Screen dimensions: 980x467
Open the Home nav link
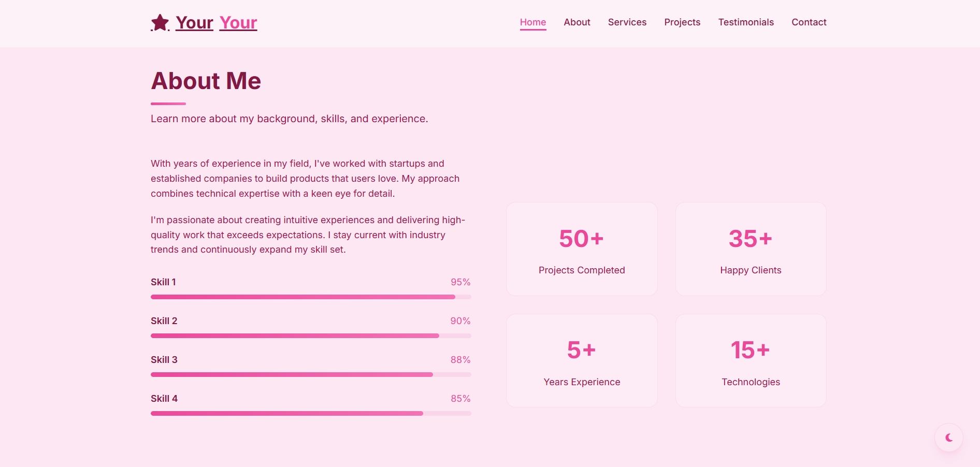[533, 22]
